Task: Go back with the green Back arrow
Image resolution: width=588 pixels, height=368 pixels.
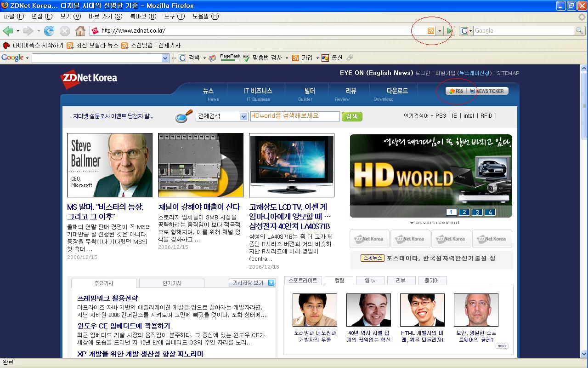Action: click(8, 31)
